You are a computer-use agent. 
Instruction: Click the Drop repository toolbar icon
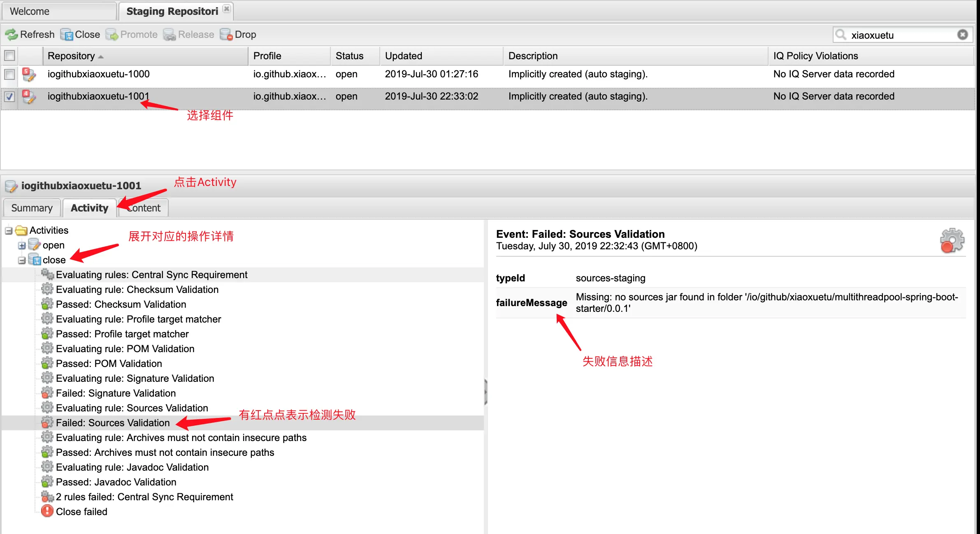point(226,35)
